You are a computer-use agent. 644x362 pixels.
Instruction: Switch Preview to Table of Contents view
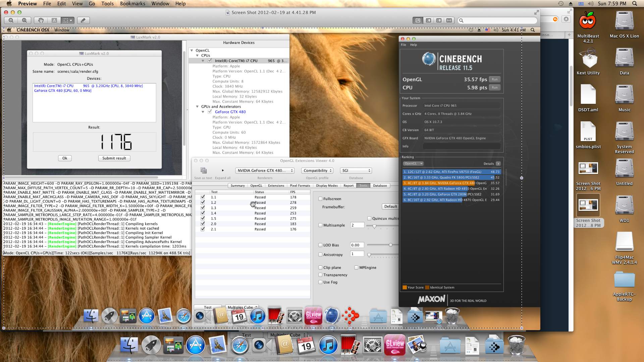coord(439,20)
